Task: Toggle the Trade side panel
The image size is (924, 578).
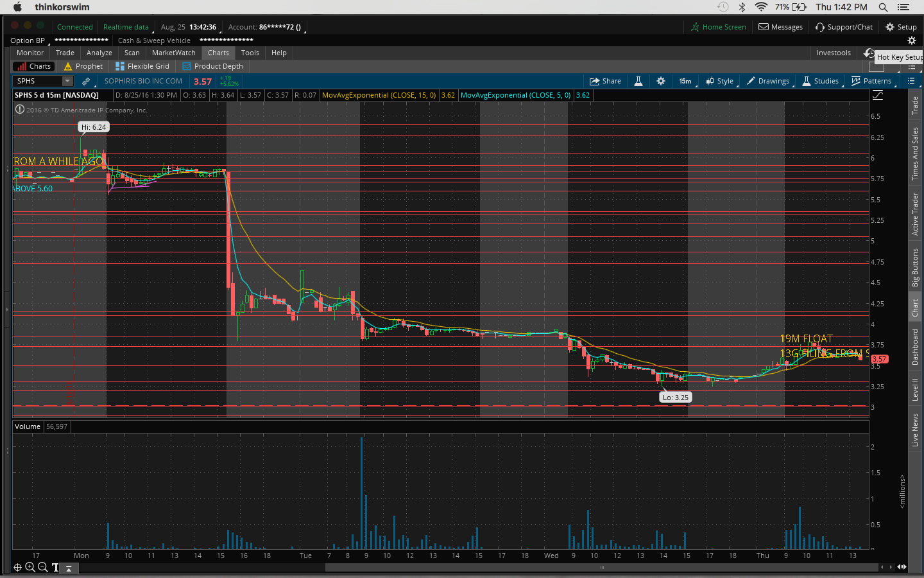Action: (x=915, y=105)
